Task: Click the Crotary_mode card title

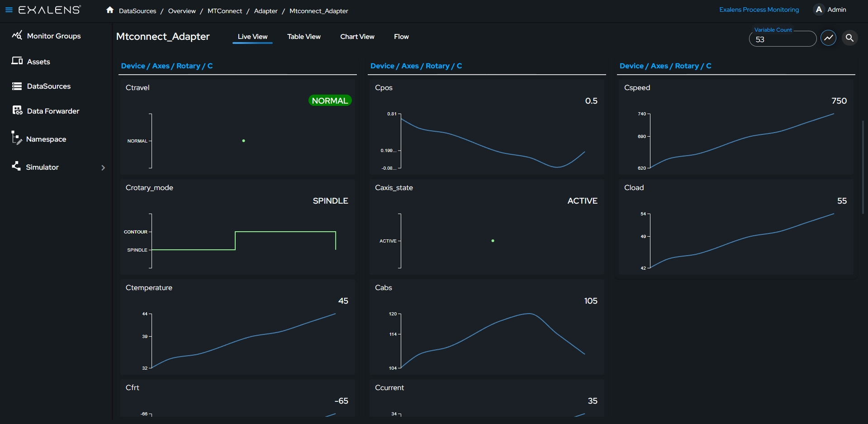Action: 149,187
